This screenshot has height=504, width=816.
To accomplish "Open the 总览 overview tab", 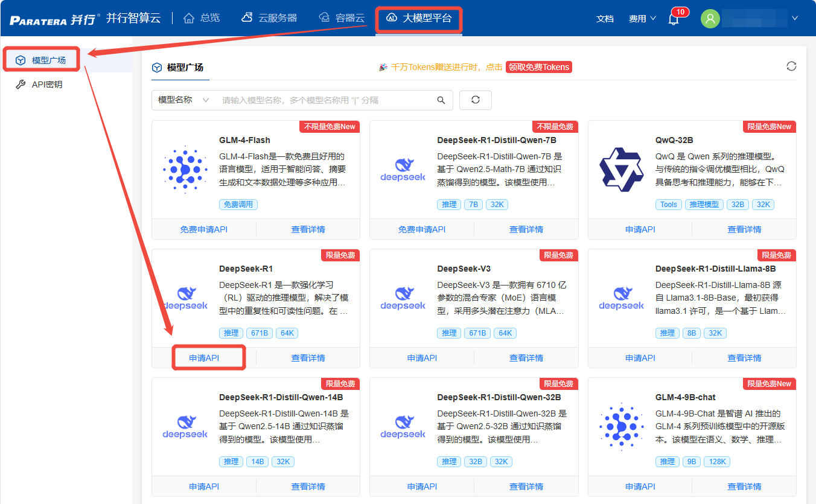I will pyautogui.click(x=202, y=18).
